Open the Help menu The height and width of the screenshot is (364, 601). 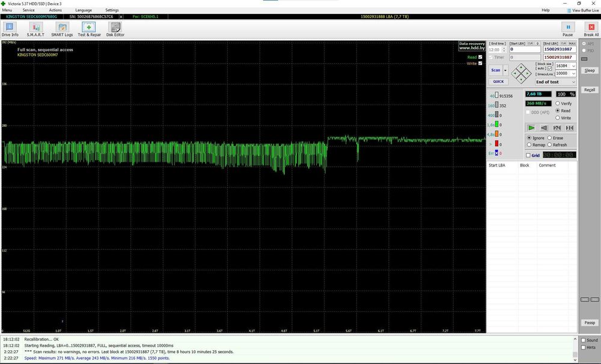point(546,10)
